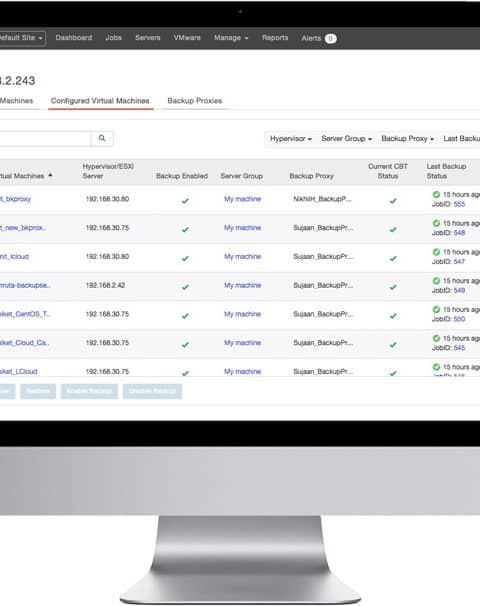Click CBT status checkmark in iket_CentOS_T row
Viewport: 480px width, 606px height.
(x=393, y=316)
